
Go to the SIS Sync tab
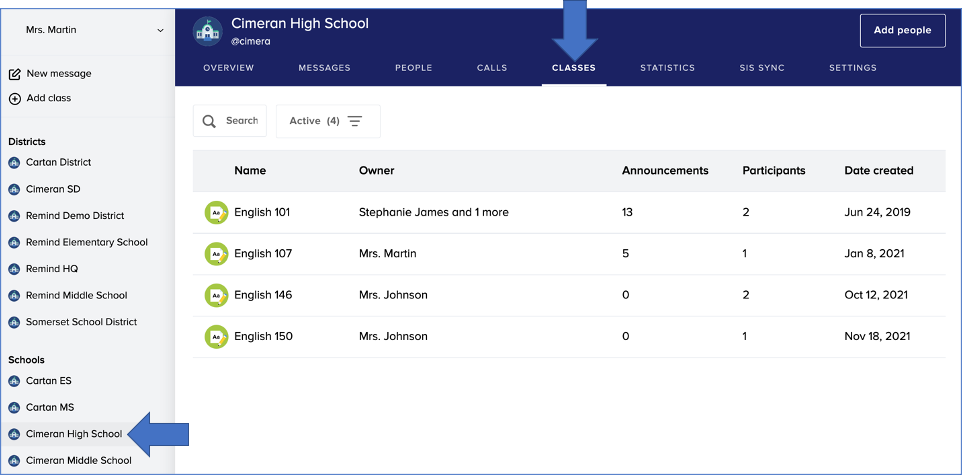pyautogui.click(x=761, y=68)
